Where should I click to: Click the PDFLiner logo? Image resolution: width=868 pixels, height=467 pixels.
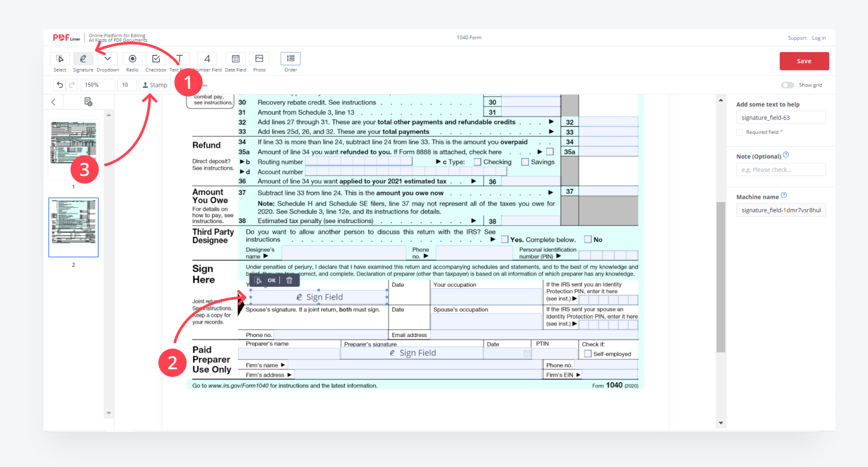[x=66, y=37]
